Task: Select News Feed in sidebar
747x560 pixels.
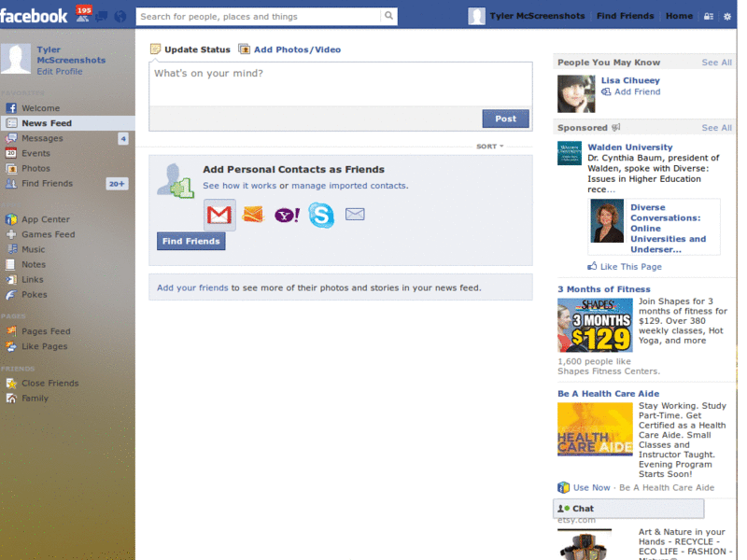Action: pyautogui.click(x=67, y=123)
